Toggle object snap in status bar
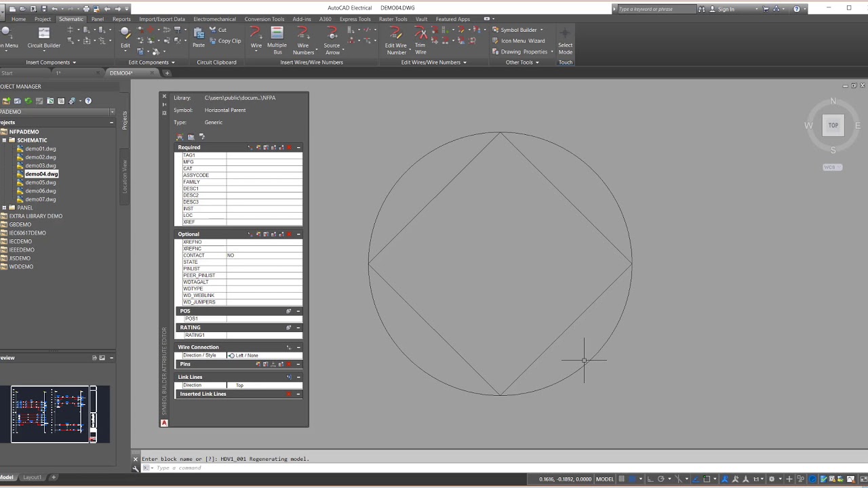The width and height of the screenshot is (868, 488). pos(706,479)
